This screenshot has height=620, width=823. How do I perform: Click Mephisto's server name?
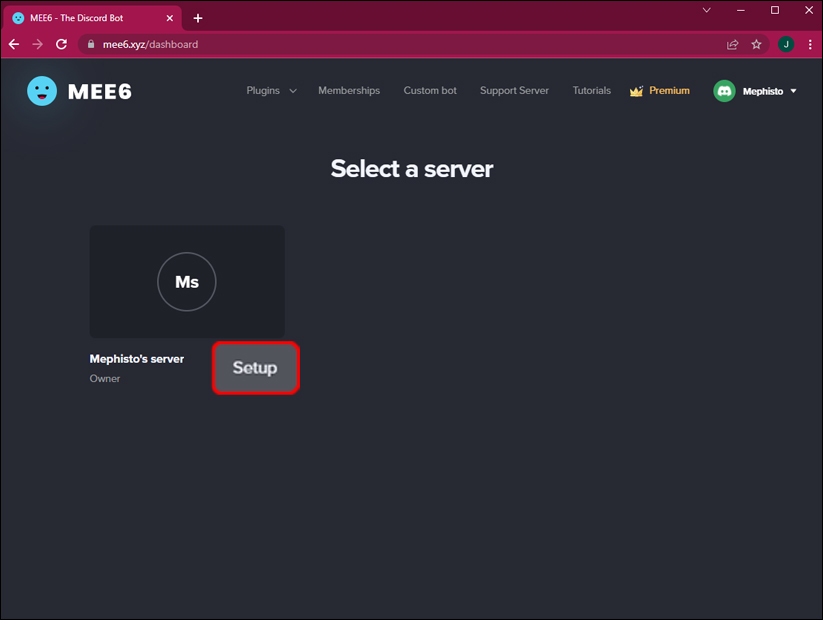pyautogui.click(x=136, y=359)
